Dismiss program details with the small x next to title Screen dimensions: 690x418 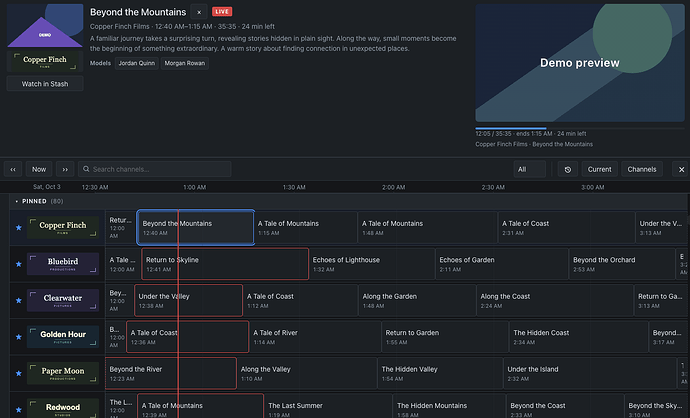pos(199,12)
